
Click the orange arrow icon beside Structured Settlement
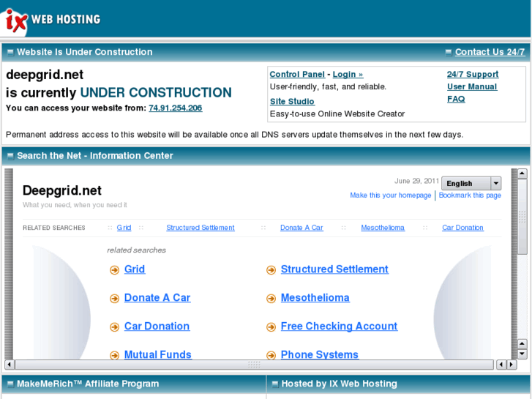click(x=271, y=270)
